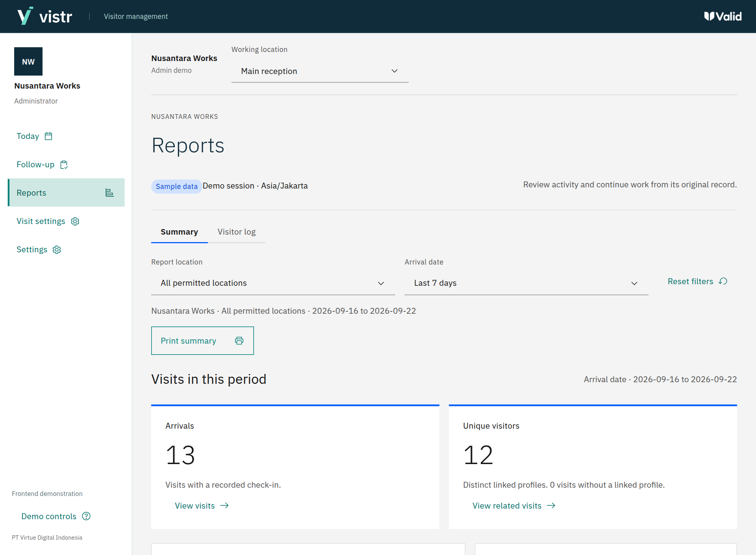Click chevron on Main reception selector
The image size is (756, 555).
[394, 71]
